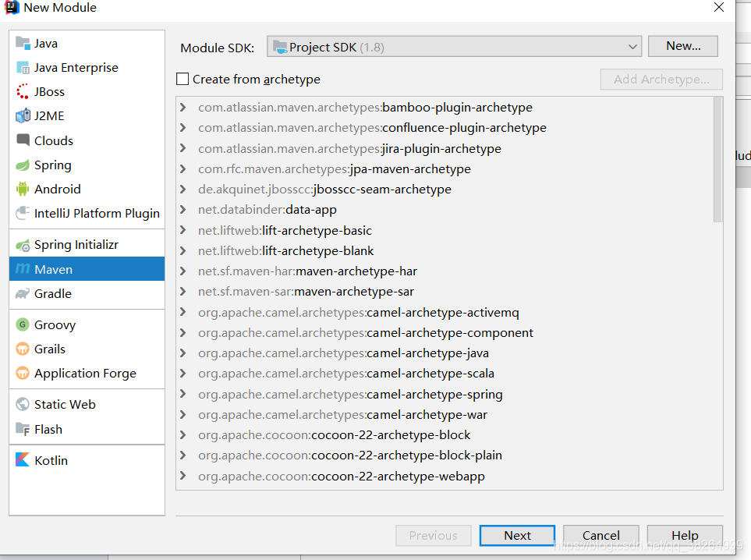Select lift-archetype-blank in list
The width and height of the screenshot is (751, 560).
[x=285, y=250]
